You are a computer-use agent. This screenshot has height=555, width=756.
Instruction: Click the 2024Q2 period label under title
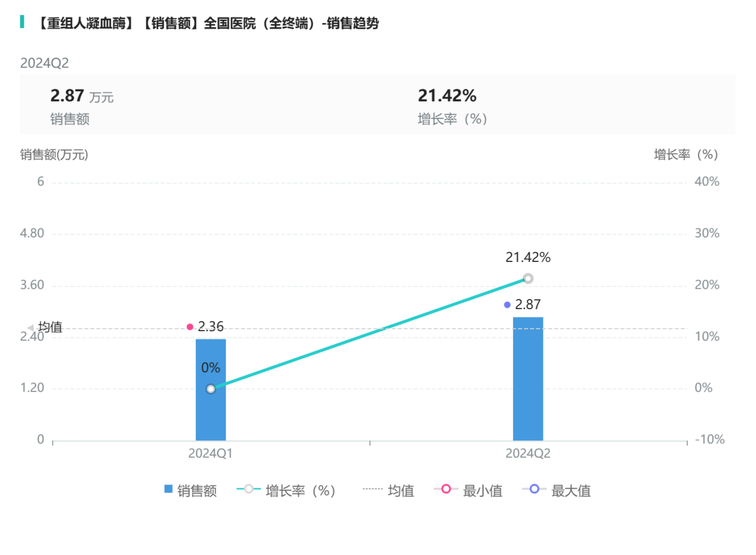tap(45, 63)
